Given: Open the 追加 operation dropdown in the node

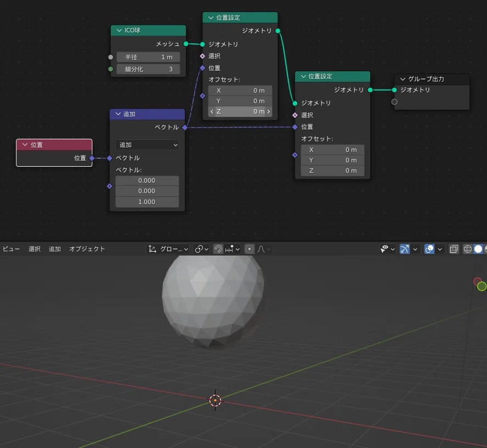Looking at the screenshot, I should pyautogui.click(x=147, y=145).
